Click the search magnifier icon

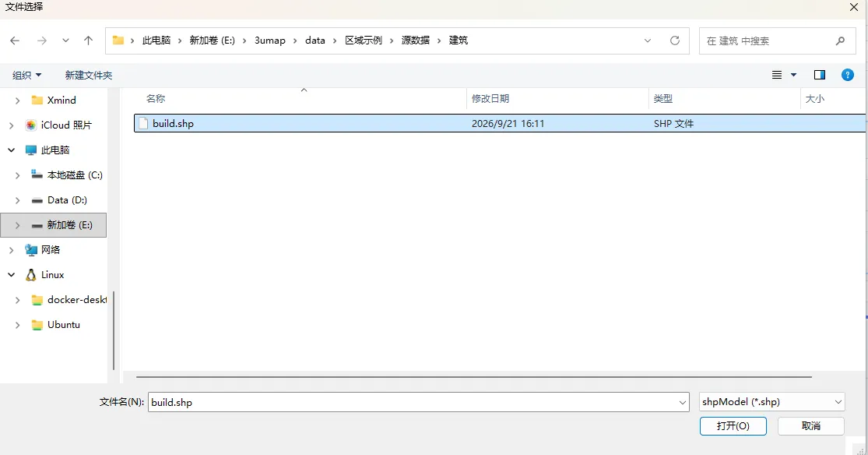coord(840,41)
